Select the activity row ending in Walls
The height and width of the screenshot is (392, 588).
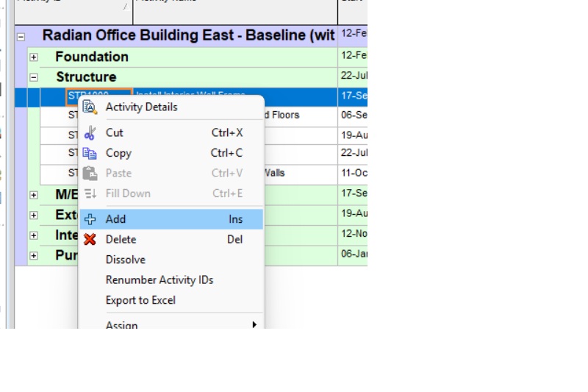[x=300, y=174]
